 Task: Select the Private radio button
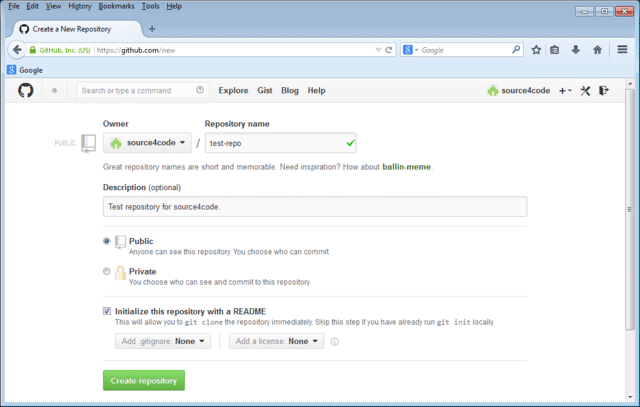pos(107,271)
